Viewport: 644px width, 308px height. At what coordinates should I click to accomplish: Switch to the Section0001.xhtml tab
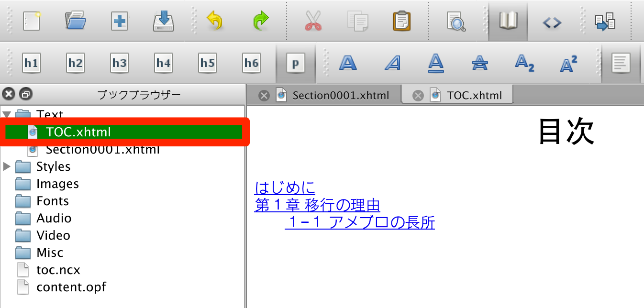340,95
